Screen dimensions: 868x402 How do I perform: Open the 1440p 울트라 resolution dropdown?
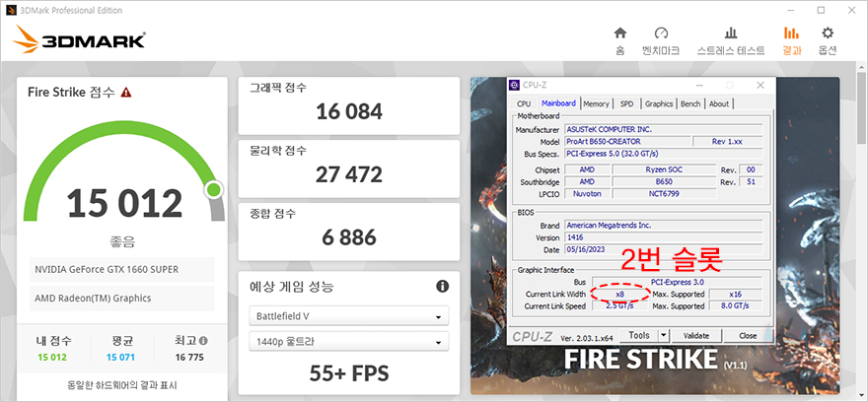(x=349, y=342)
